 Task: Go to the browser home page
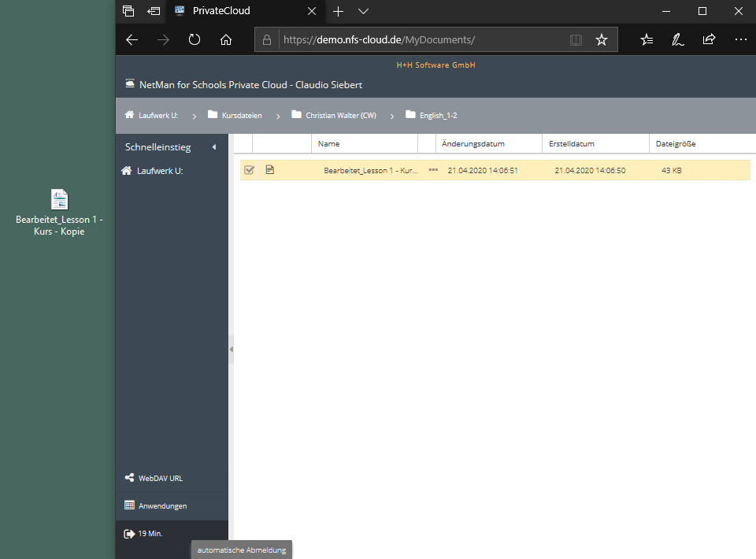pyautogui.click(x=226, y=39)
